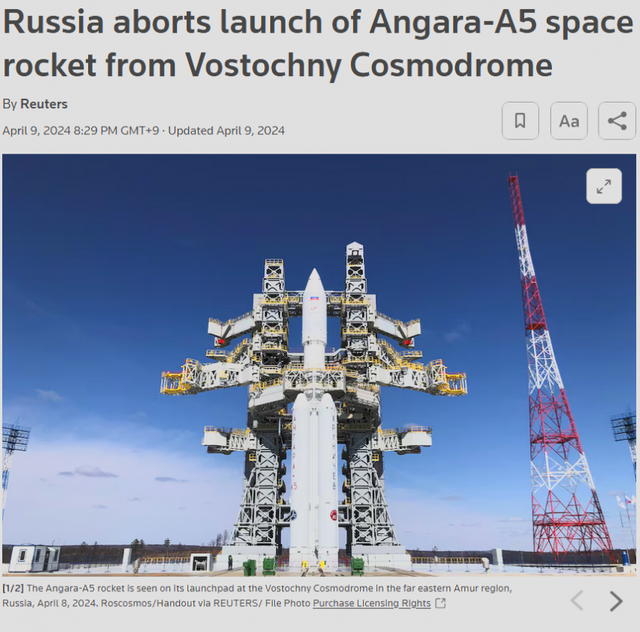Open the Purchase Licensing Rights link

(371, 604)
